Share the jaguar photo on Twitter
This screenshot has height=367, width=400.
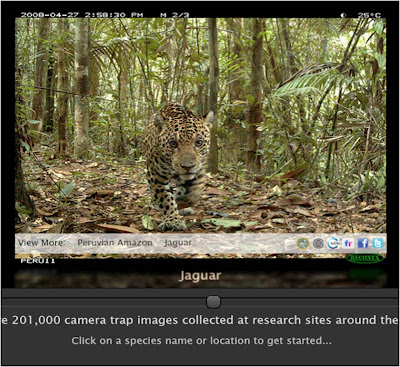[x=378, y=244]
